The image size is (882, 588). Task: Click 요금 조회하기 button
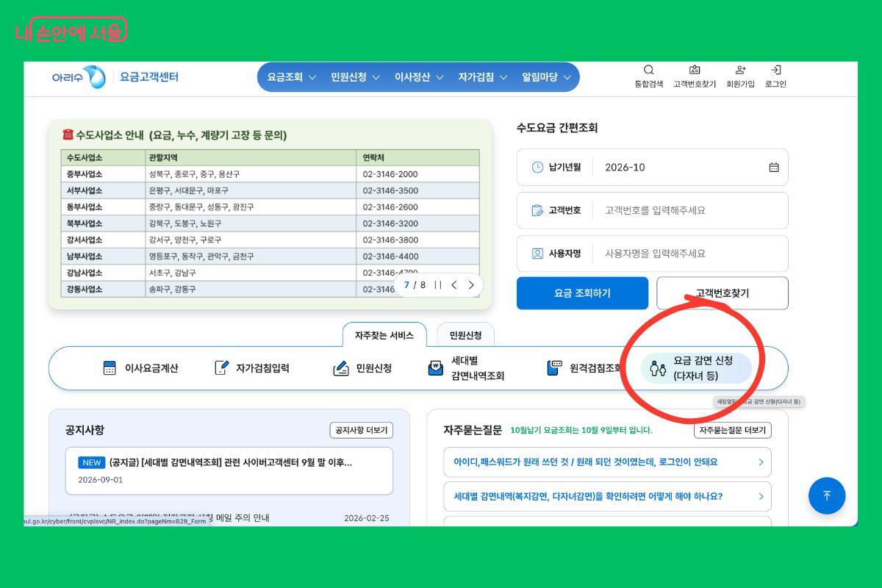[x=582, y=293]
